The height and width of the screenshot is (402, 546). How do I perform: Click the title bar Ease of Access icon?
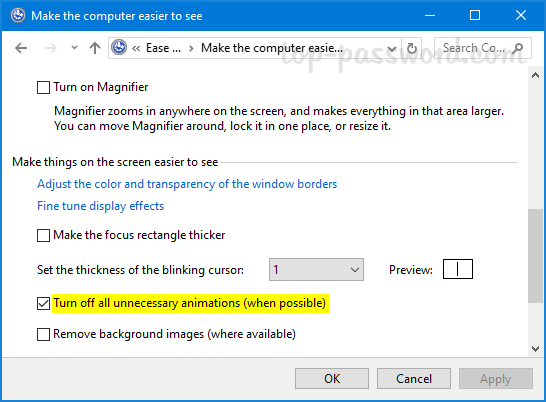point(18,15)
